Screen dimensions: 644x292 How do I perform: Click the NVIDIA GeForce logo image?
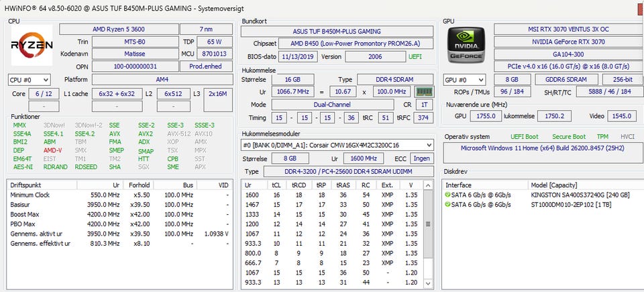pos(466,45)
